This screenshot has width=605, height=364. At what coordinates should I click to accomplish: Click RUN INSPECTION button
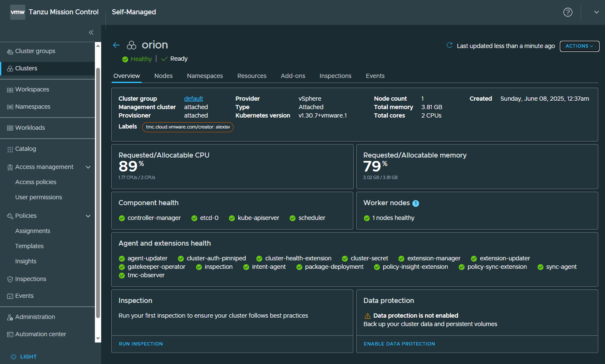[141, 344]
